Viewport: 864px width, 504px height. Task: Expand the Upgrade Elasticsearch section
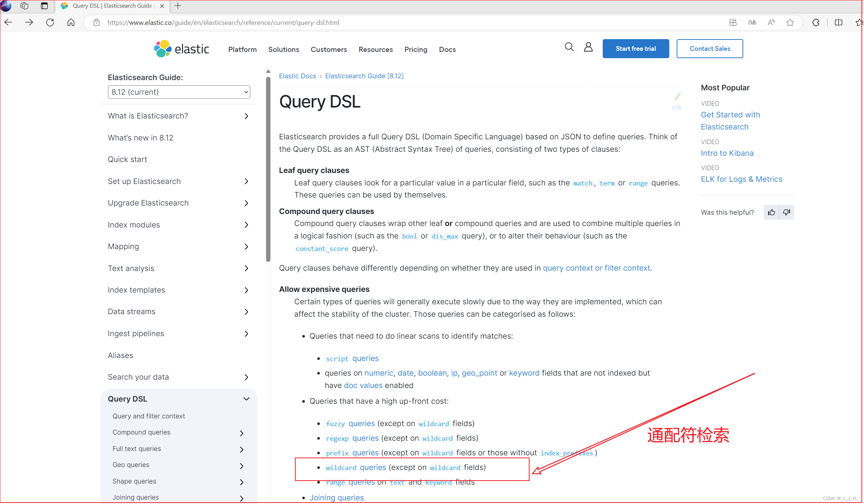tap(246, 203)
